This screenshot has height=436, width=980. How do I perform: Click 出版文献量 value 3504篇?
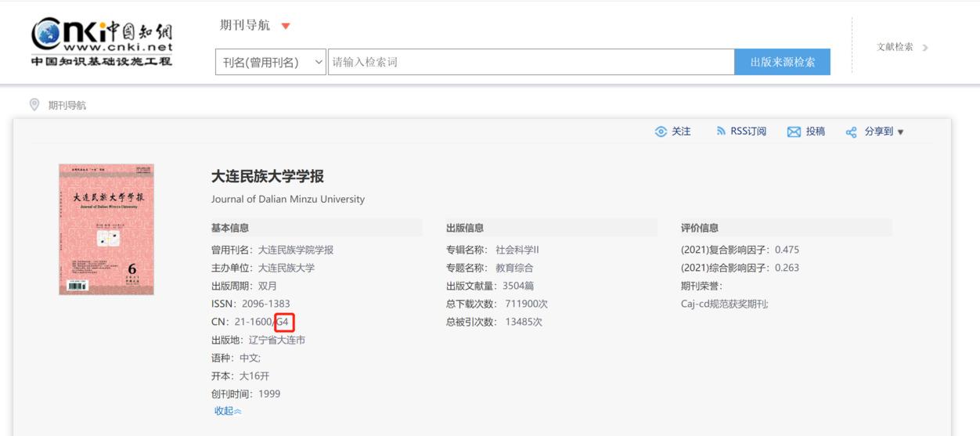pos(519,286)
